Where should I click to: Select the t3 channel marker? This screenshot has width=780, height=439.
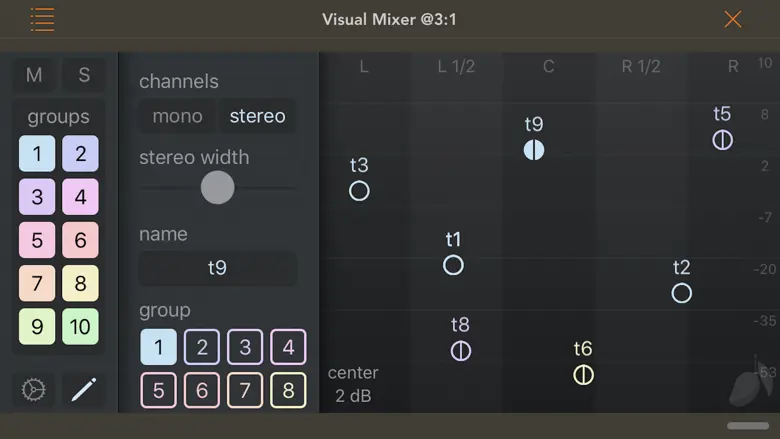(x=360, y=191)
